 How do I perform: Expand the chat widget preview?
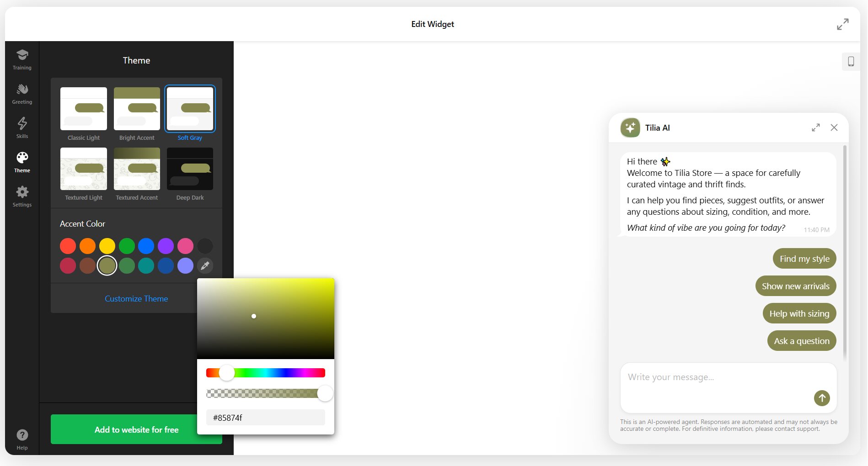(x=816, y=128)
